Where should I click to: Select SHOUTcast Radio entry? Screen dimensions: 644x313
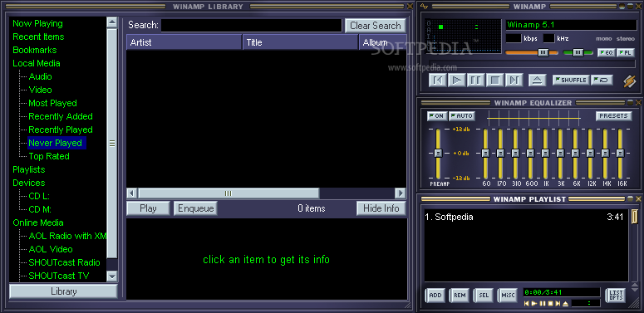coord(65,262)
